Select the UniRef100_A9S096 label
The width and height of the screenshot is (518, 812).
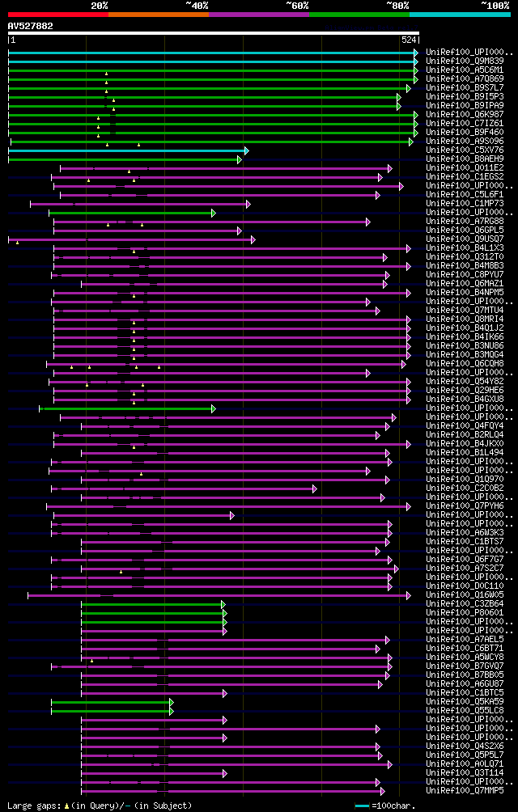pos(464,141)
